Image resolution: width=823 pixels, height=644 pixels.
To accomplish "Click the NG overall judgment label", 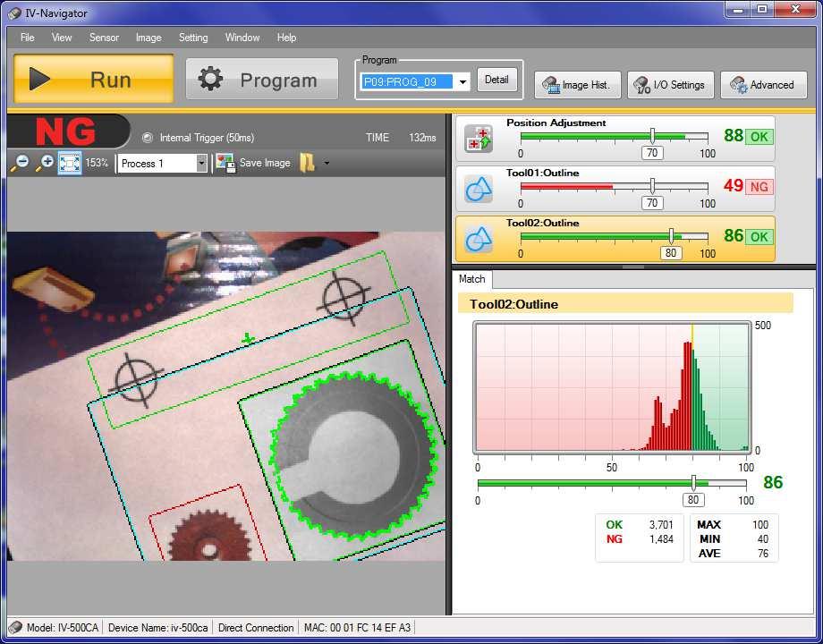I will point(65,131).
